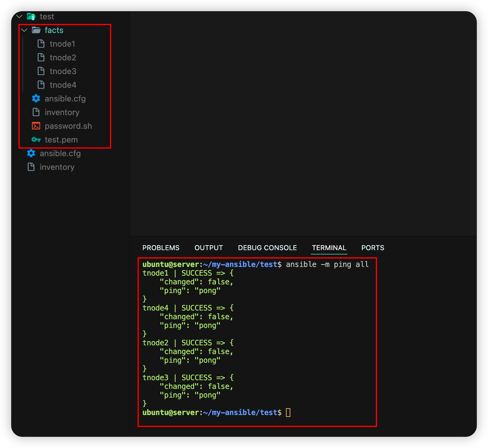This screenshot has height=448, width=488.
Task: Click gear icon of the bottom ansible.cfg
Action: click(31, 153)
